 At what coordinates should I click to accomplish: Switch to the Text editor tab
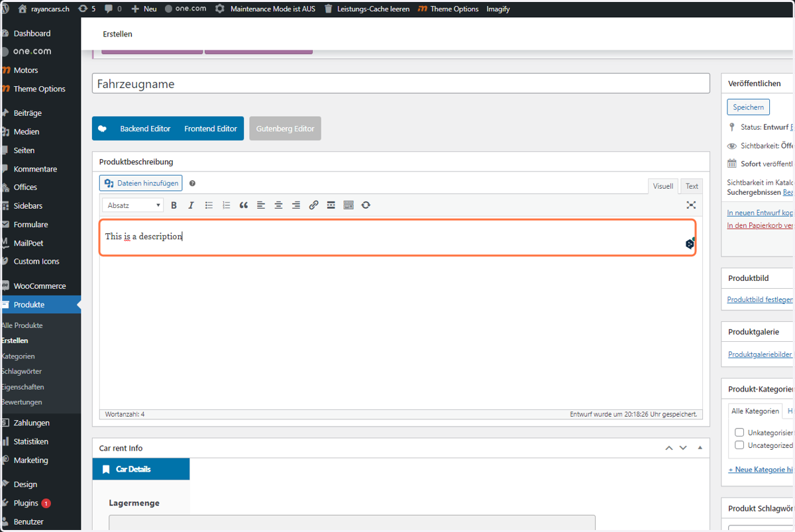[x=692, y=186]
